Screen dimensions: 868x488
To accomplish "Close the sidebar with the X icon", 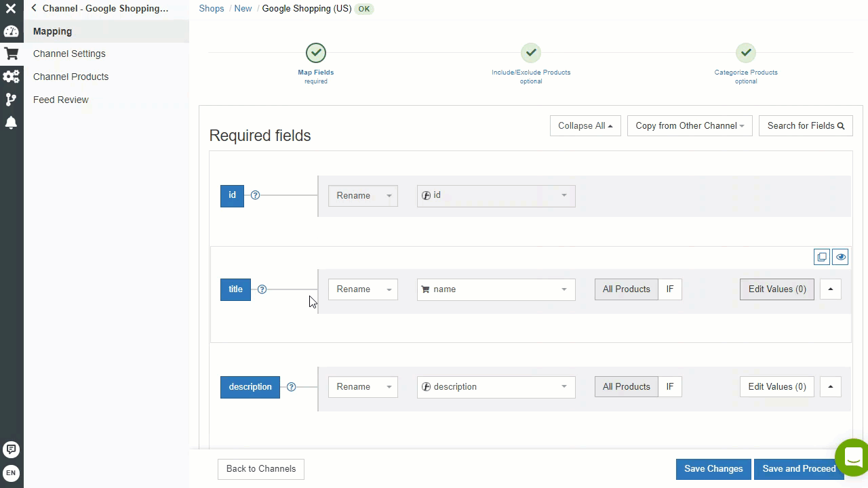I will 11,9.
